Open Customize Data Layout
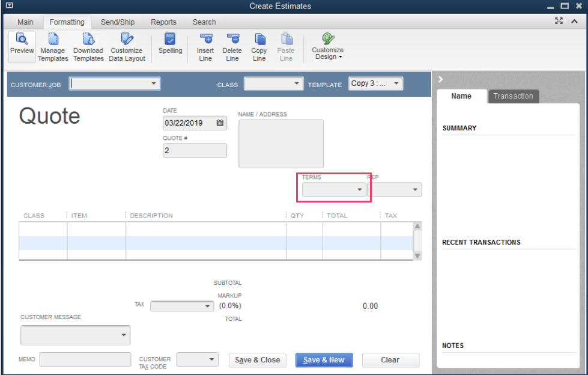The height and width of the screenshot is (375, 588). [127, 47]
